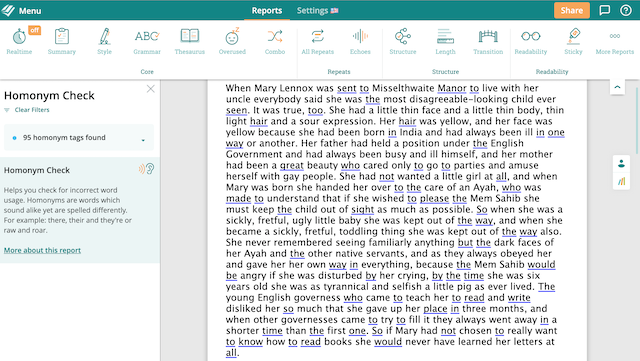Click the underlined word 'know'

(x=251, y=342)
